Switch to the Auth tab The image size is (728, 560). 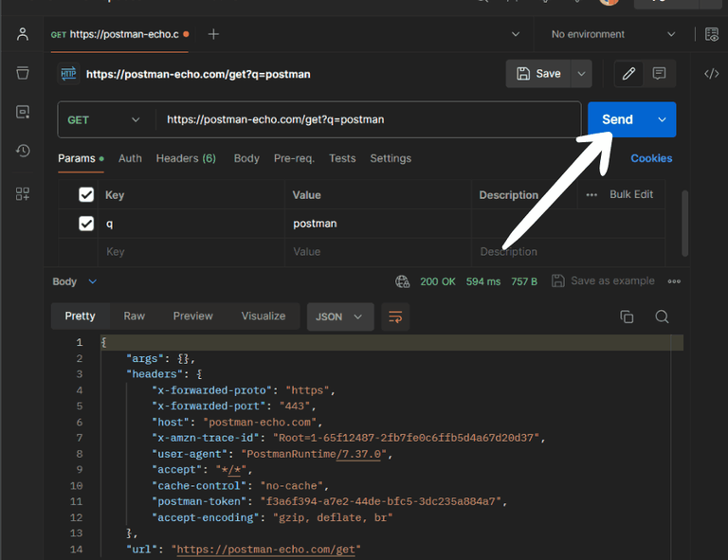(130, 158)
